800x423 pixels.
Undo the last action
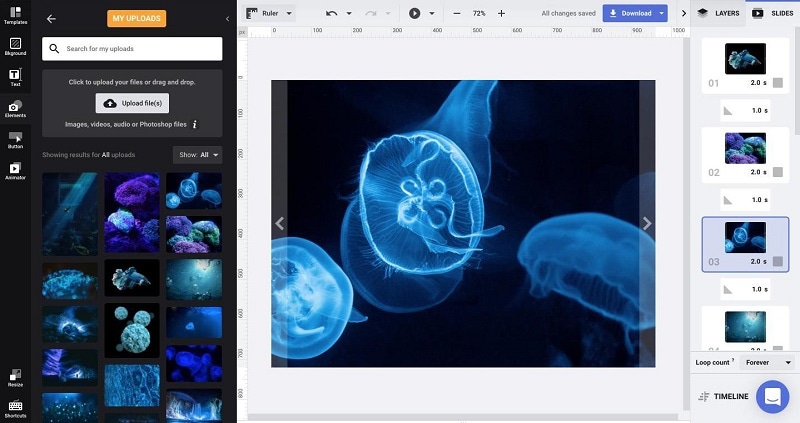[x=332, y=13]
